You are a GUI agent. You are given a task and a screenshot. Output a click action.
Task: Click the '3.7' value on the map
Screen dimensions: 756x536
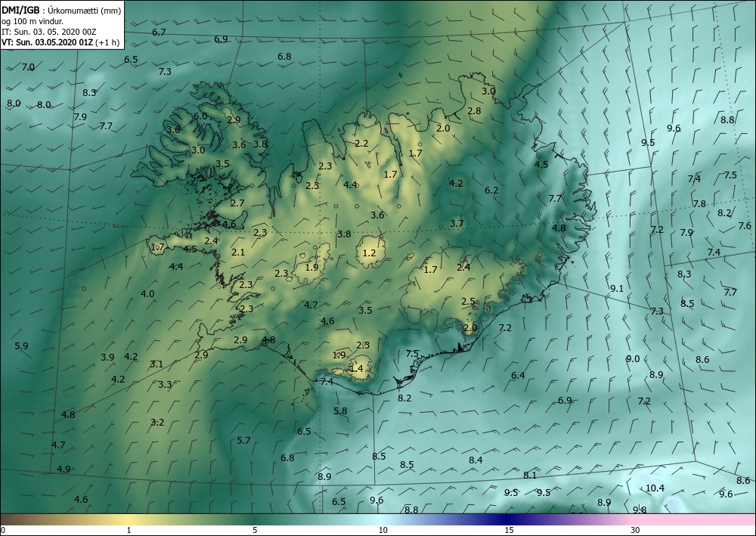click(457, 224)
